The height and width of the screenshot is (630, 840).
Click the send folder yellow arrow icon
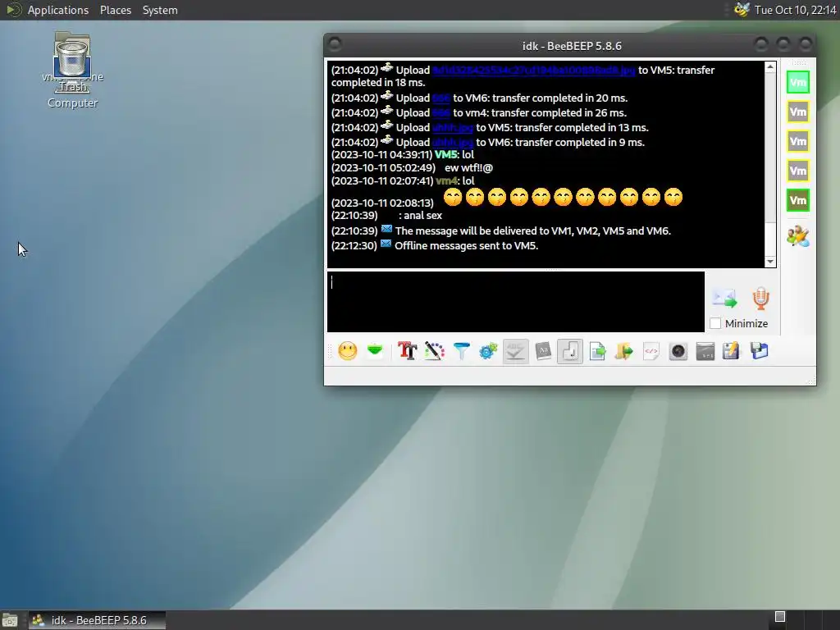pos(623,351)
